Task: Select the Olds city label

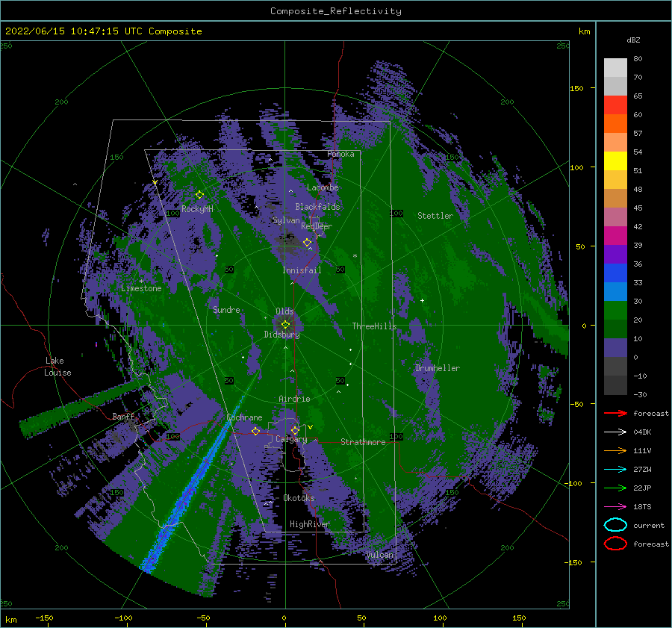Action: point(284,311)
